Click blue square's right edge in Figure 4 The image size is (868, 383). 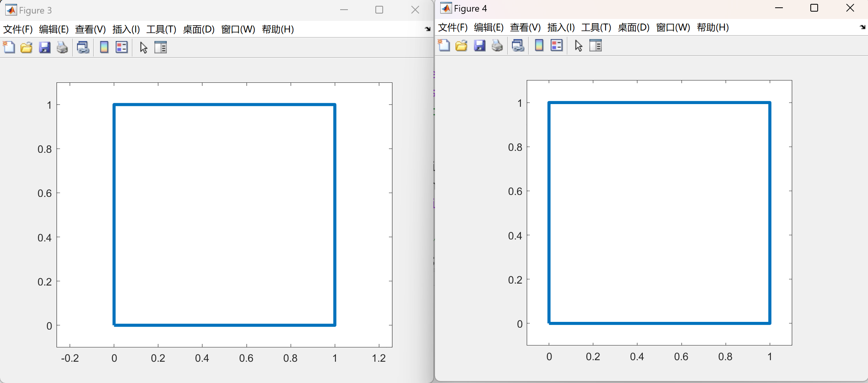pos(770,213)
